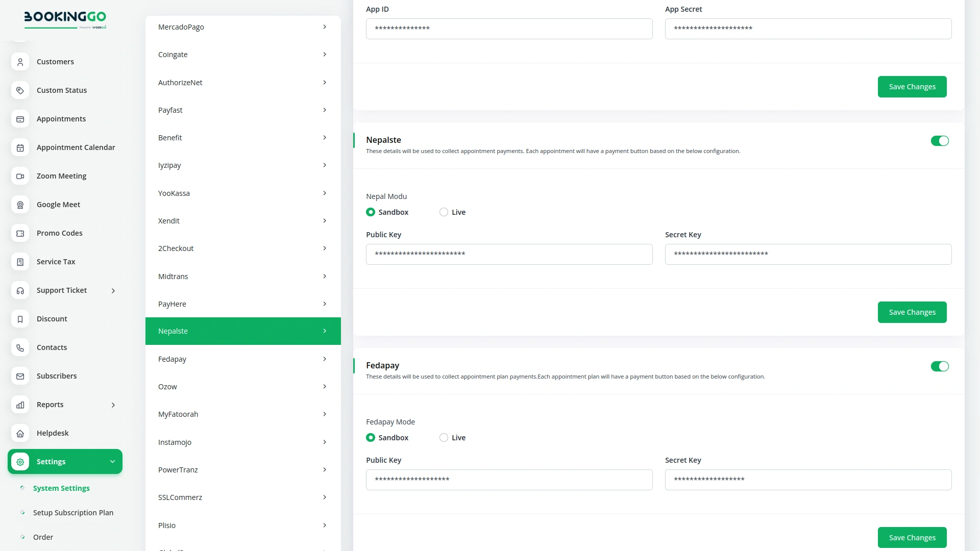The width and height of the screenshot is (980, 551).
Task: Click the Promo Codes icon
Action: tap(20, 233)
